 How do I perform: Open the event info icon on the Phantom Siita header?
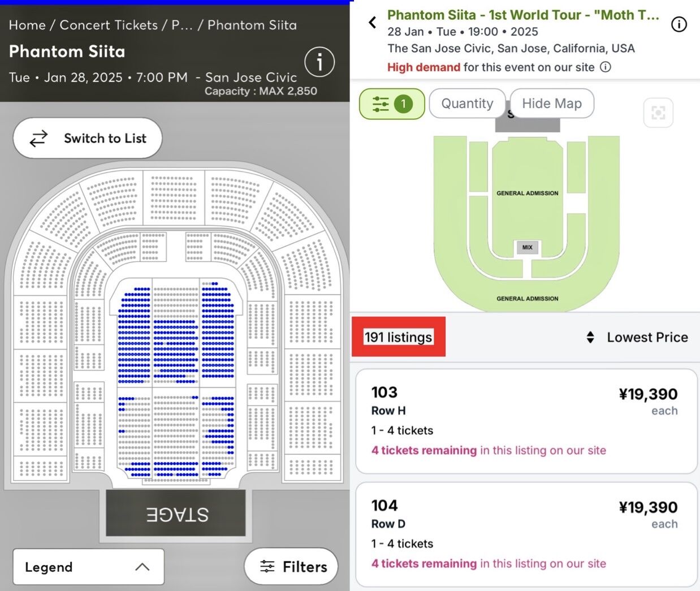[x=319, y=62]
